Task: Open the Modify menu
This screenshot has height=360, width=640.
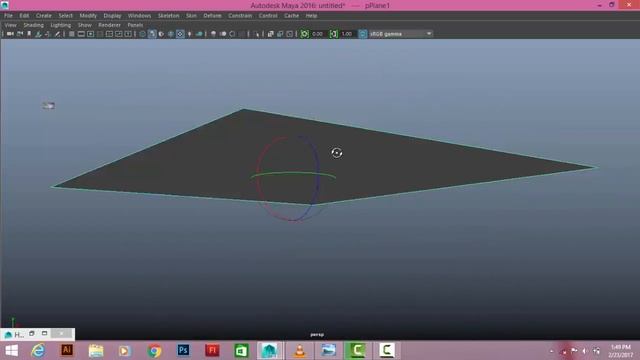Action: click(x=88, y=16)
